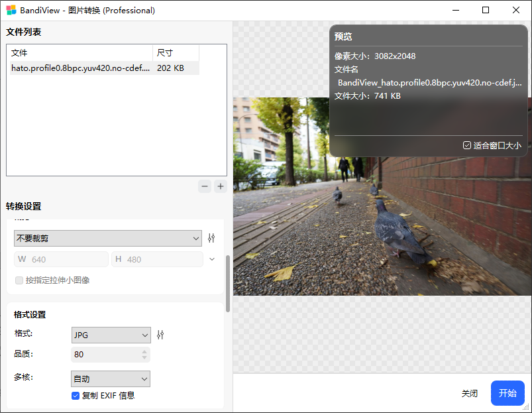
Task: Open the 不要裁剪 crop dropdown
Action: point(108,238)
